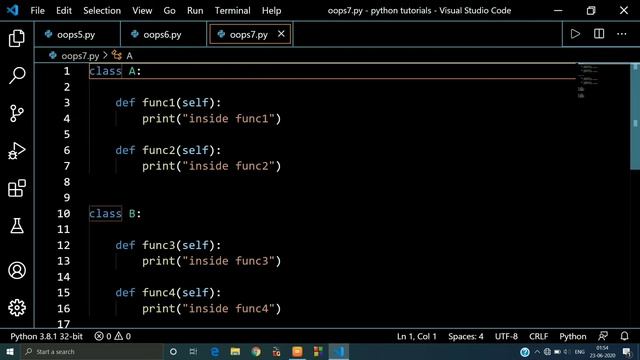Click the VS Code logo icon

(x=13, y=10)
